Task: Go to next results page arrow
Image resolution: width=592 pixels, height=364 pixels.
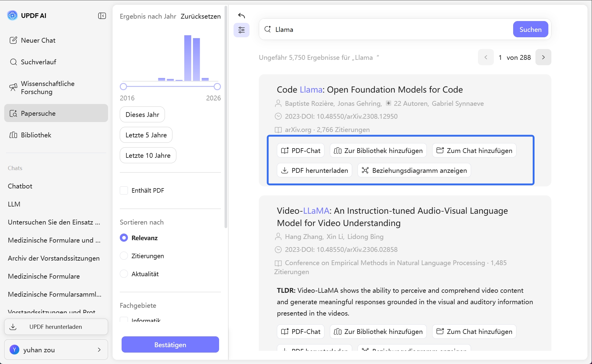Action: point(543,57)
